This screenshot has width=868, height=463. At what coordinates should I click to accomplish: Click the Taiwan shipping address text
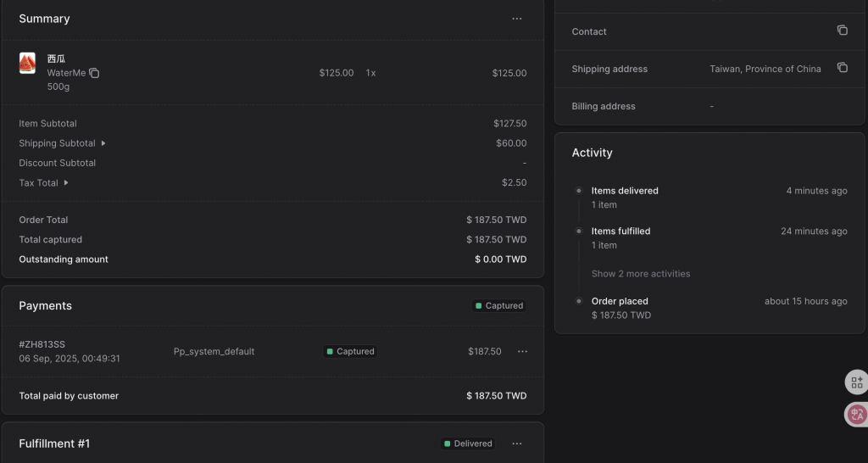[765, 69]
